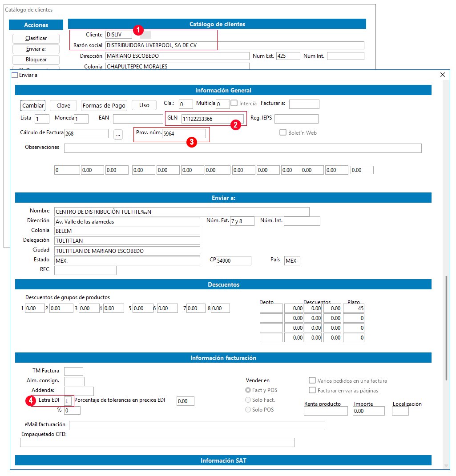Click the Prov. núm. field

[184, 134]
